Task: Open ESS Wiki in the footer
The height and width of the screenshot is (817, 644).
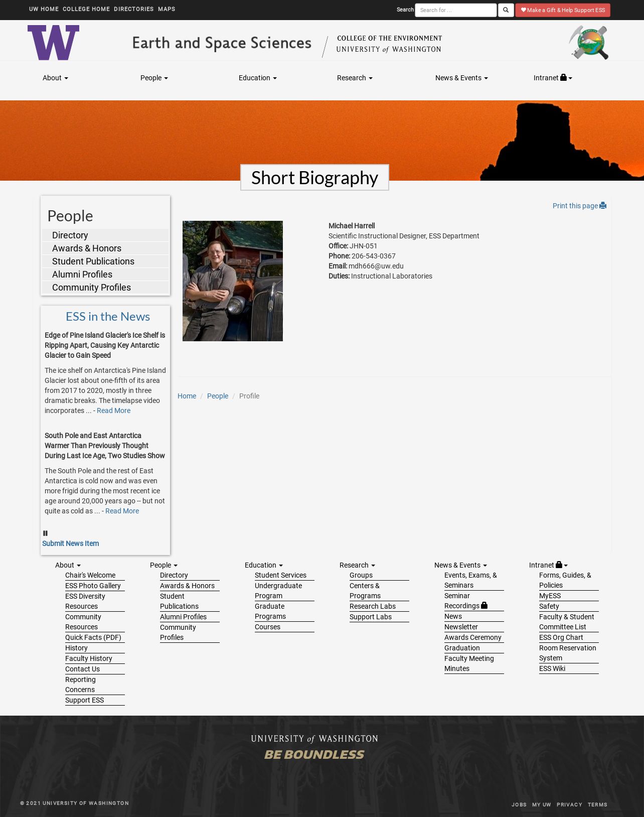Action: (552, 668)
